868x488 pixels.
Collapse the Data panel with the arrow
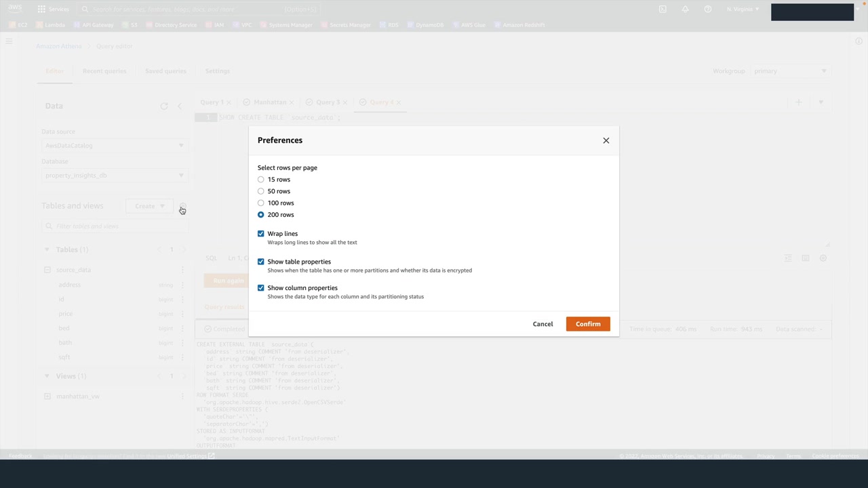(x=180, y=106)
